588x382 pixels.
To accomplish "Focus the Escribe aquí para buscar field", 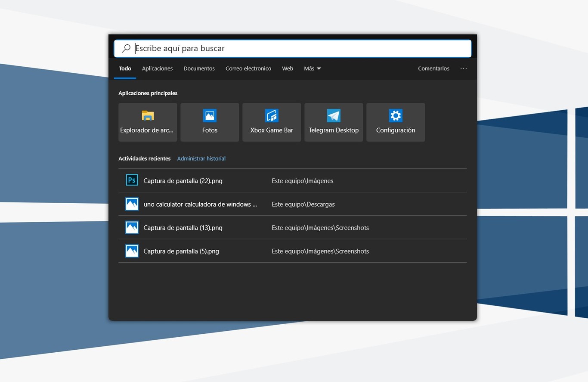I will (297, 49).
